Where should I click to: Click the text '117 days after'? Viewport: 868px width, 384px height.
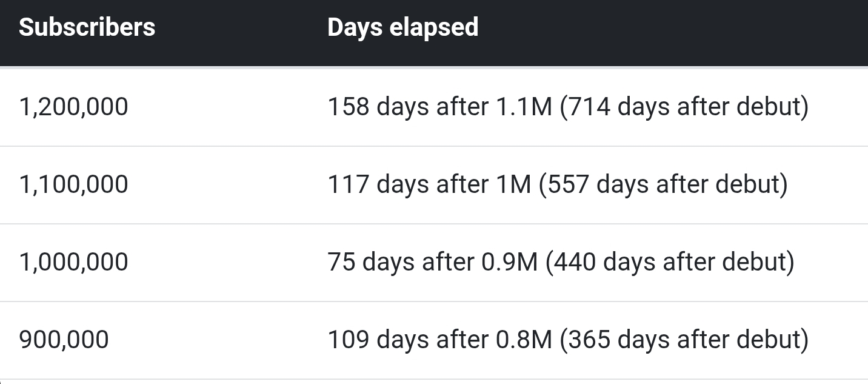pos(407,184)
